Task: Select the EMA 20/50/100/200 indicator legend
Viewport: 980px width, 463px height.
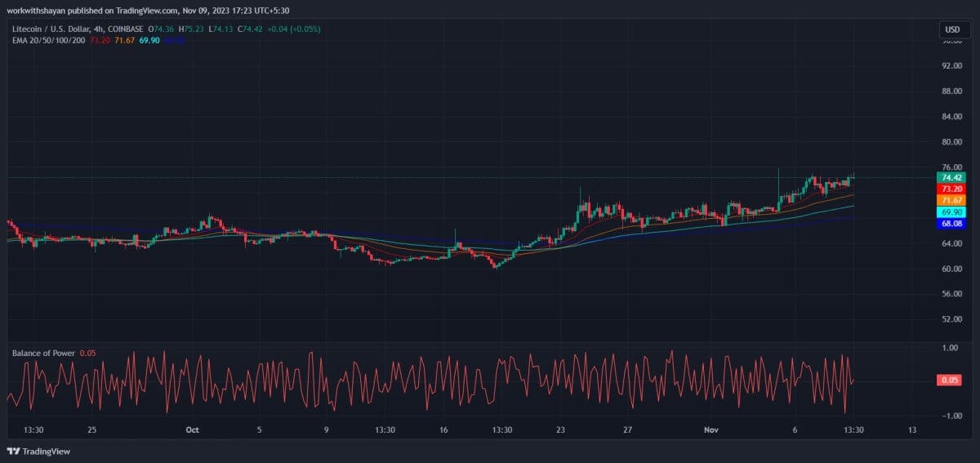Action: (49, 40)
